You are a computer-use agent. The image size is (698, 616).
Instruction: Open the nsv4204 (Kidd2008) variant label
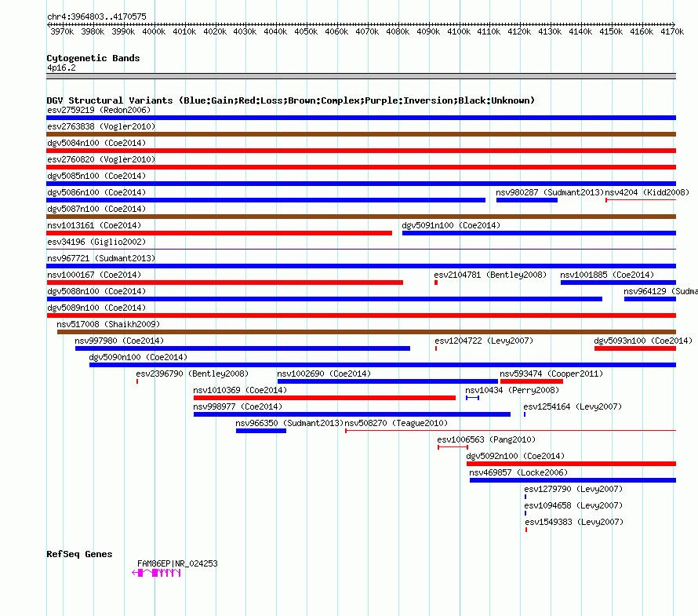click(647, 192)
